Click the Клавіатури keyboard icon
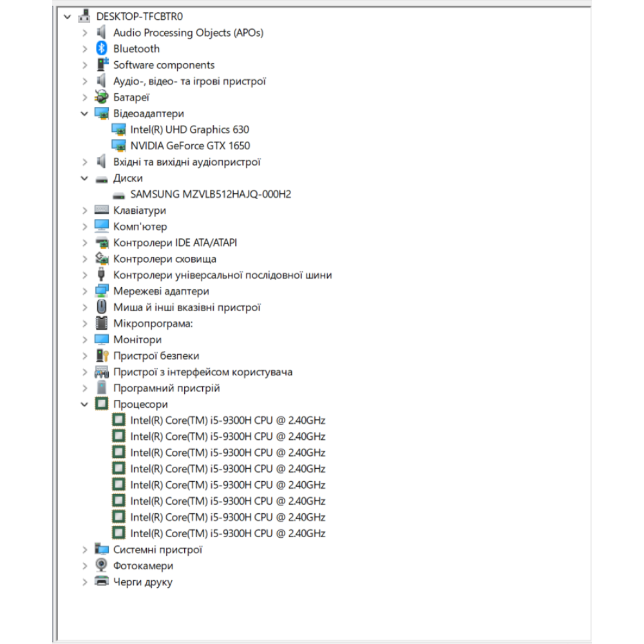Image resolution: width=644 pixels, height=644 pixels. coord(102,210)
